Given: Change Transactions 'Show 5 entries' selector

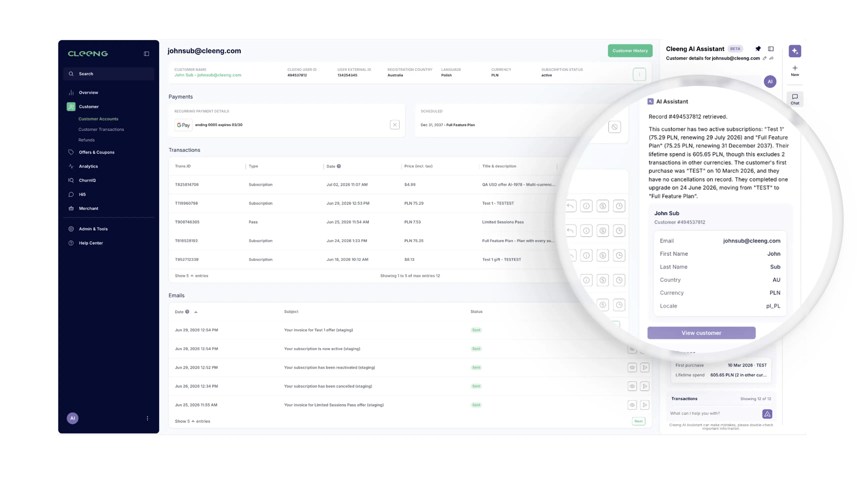Looking at the screenshot, I should [191, 276].
